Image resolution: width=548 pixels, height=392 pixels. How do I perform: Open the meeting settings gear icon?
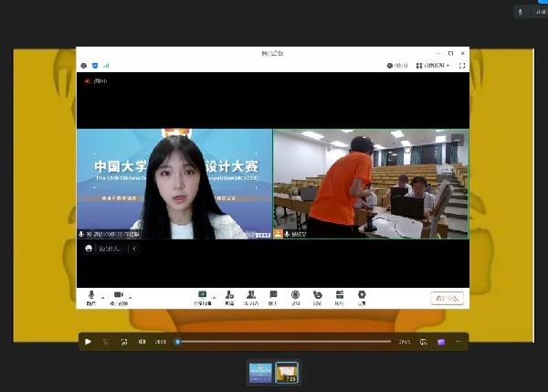(362, 295)
